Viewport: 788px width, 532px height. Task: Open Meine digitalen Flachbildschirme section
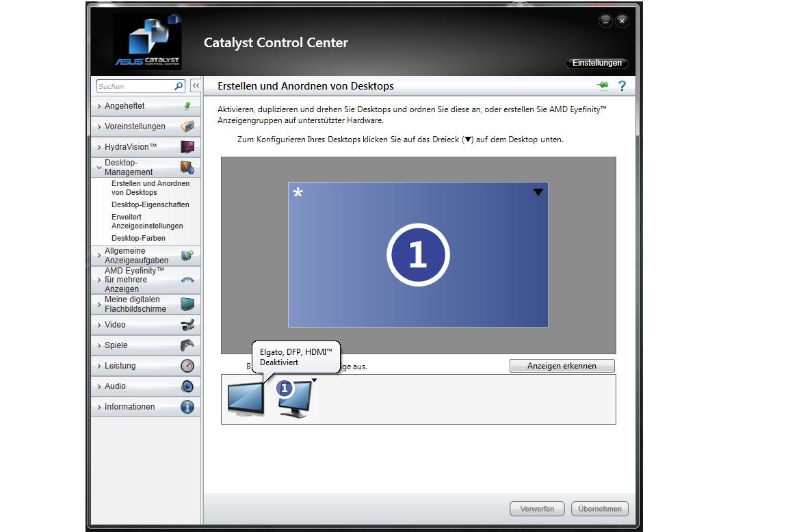pos(146,304)
